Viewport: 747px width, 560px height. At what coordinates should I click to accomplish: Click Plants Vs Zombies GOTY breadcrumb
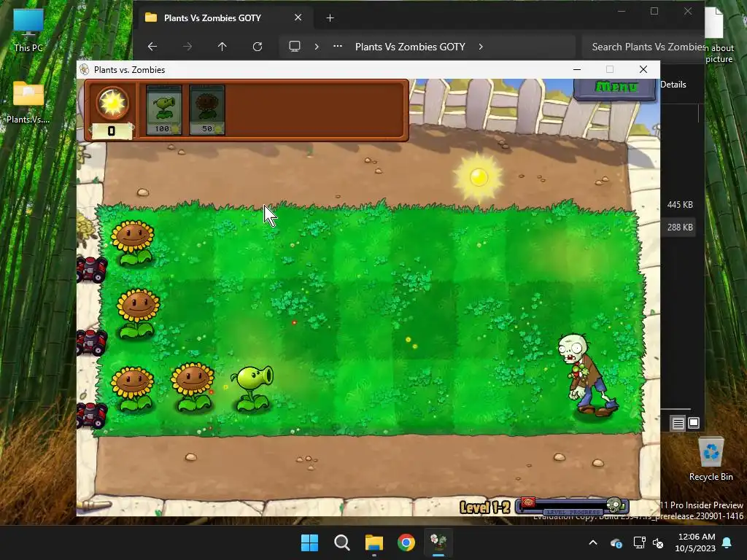point(410,47)
